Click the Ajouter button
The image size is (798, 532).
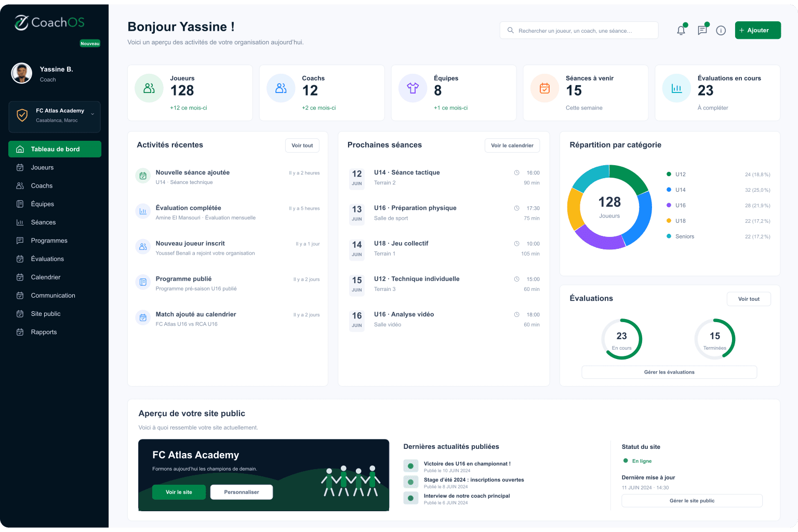click(x=758, y=30)
